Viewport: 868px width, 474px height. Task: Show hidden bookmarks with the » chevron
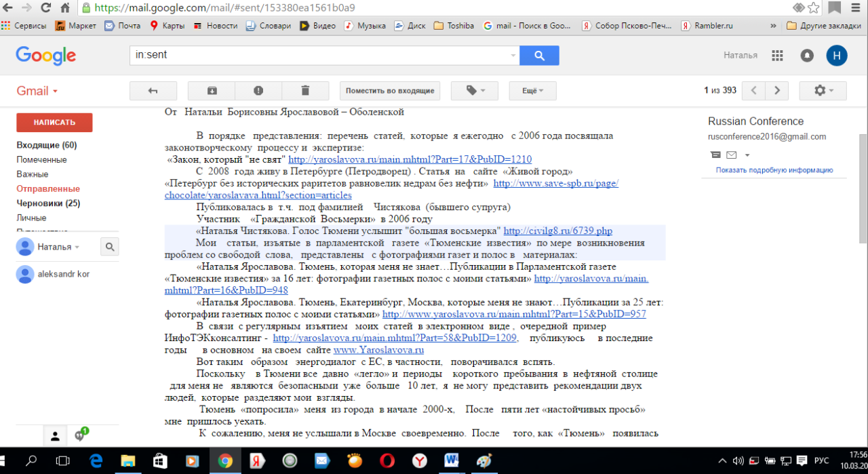point(773,26)
